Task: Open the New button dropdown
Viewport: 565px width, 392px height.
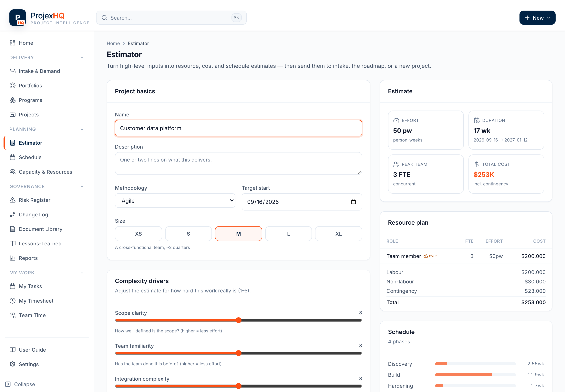Action: (x=537, y=18)
